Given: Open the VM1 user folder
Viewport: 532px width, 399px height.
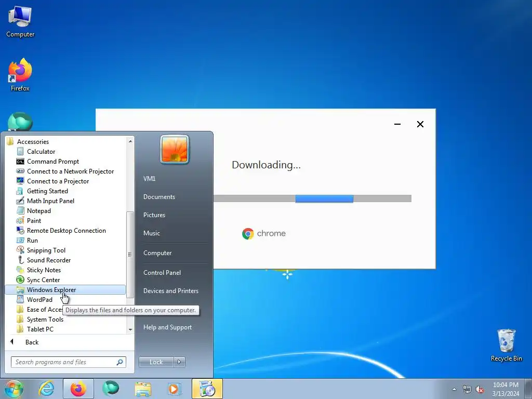Looking at the screenshot, I should (149, 179).
